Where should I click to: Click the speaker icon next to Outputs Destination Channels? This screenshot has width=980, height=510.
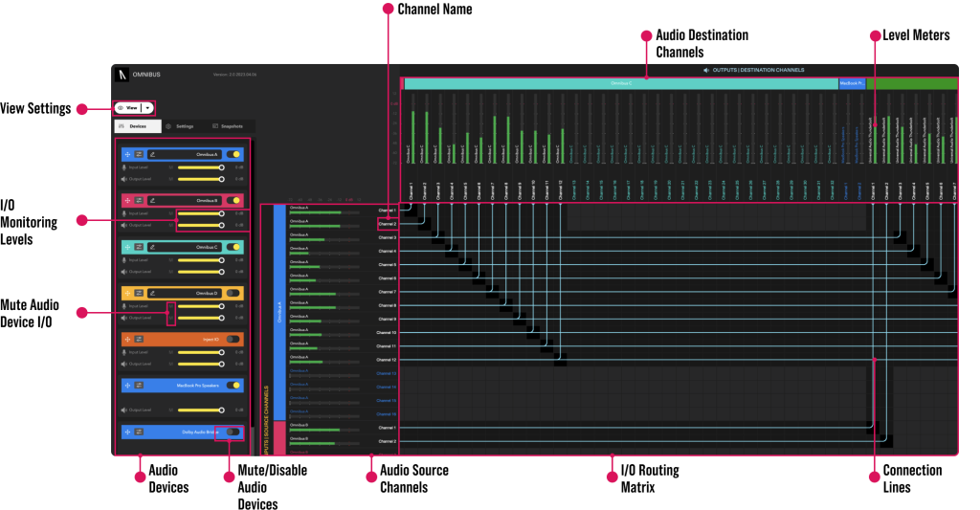pos(706,70)
